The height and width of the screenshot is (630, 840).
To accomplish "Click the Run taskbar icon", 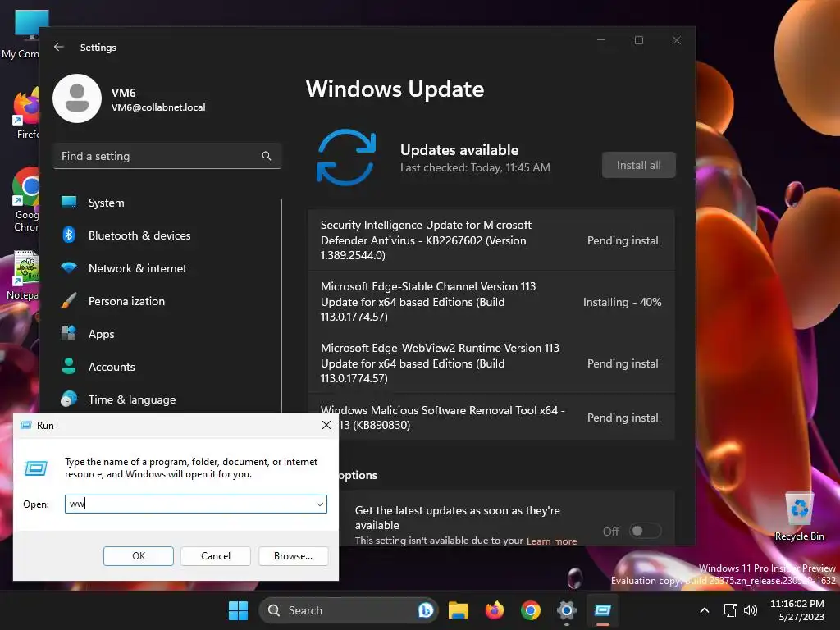I will point(603,610).
